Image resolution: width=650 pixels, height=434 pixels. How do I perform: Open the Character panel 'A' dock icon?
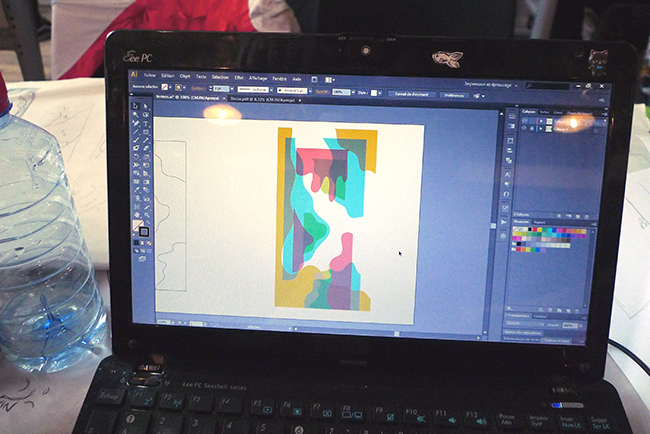click(507, 175)
